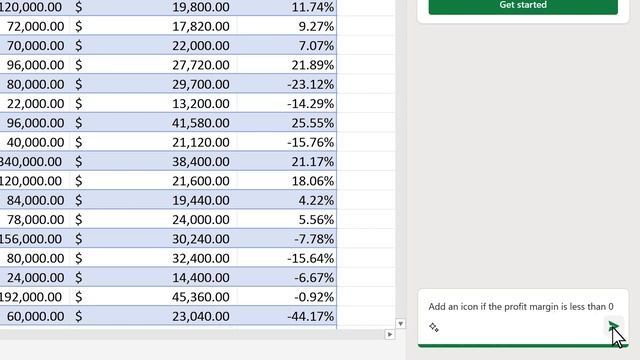This screenshot has width=640, height=360.
Task: Select the cell showing 9.27%
Action: click(287, 26)
